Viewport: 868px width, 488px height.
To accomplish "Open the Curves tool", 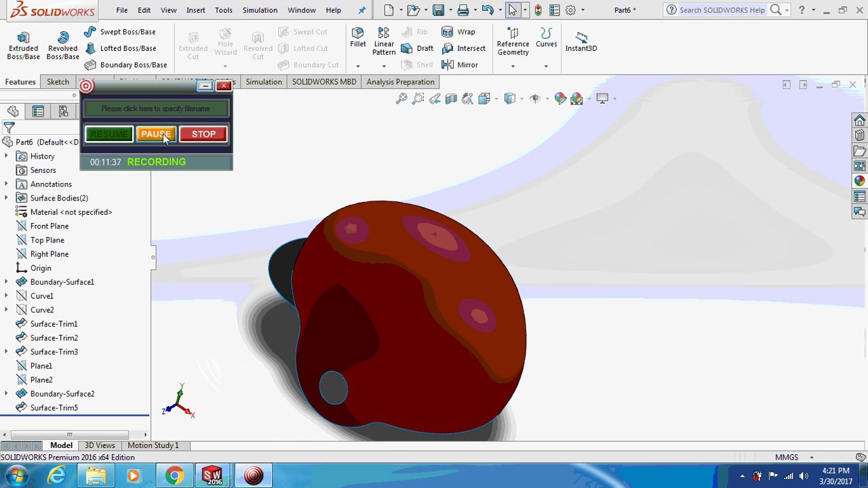I will pyautogui.click(x=546, y=38).
